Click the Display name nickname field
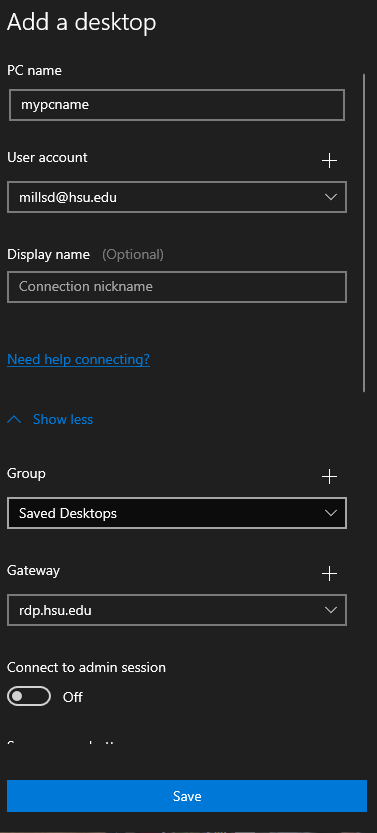The width and height of the screenshot is (377, 833). [177, 287]
